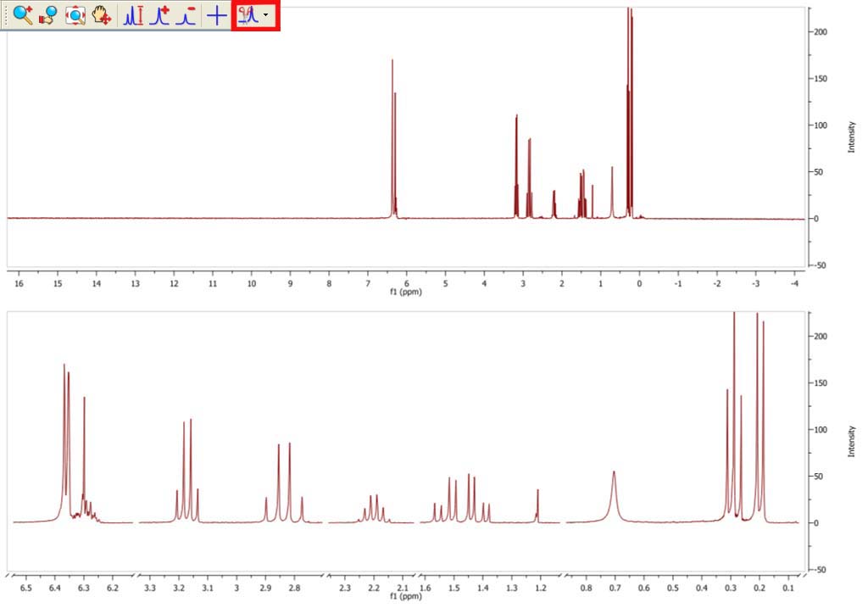The image size is (868, 608).
Task: Click the upper spectrum f1 (ppm) axis label
Action: pyautogui.click(x=405, y=292)
